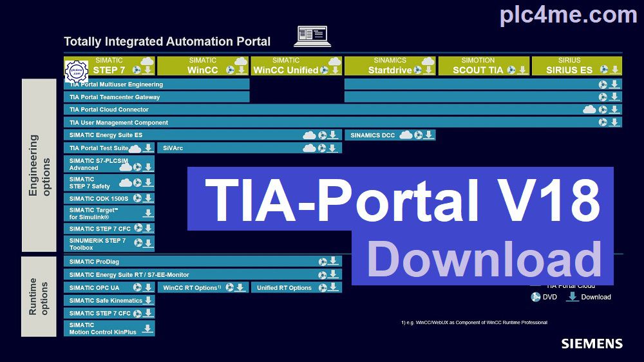Screen dimensions: 644x362
Task: Select the Engineering options side label
Action: pyautogui.click(x=39, y=166)
